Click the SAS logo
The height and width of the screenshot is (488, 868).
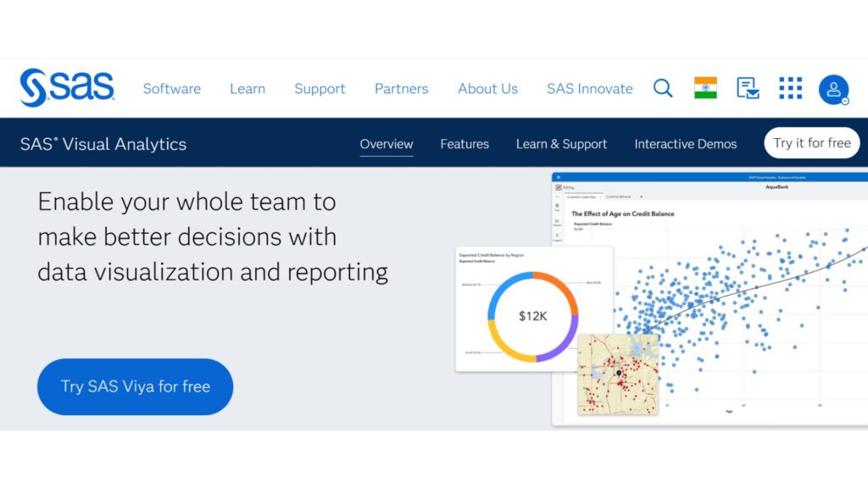click(x=67, y=87)
